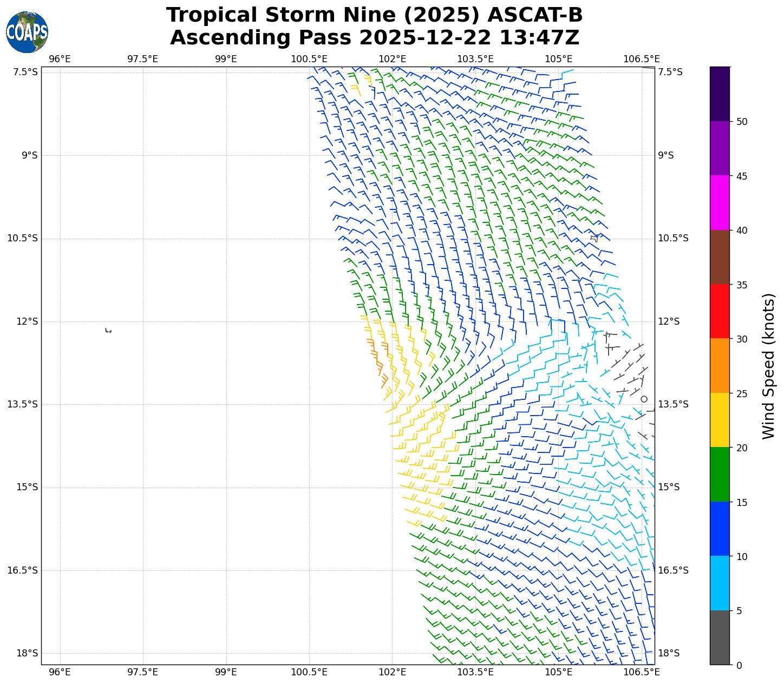Viewport: 784px width, 684px height.
Task: Select the dark purple top colorbar segment
Action: (720, 94)
